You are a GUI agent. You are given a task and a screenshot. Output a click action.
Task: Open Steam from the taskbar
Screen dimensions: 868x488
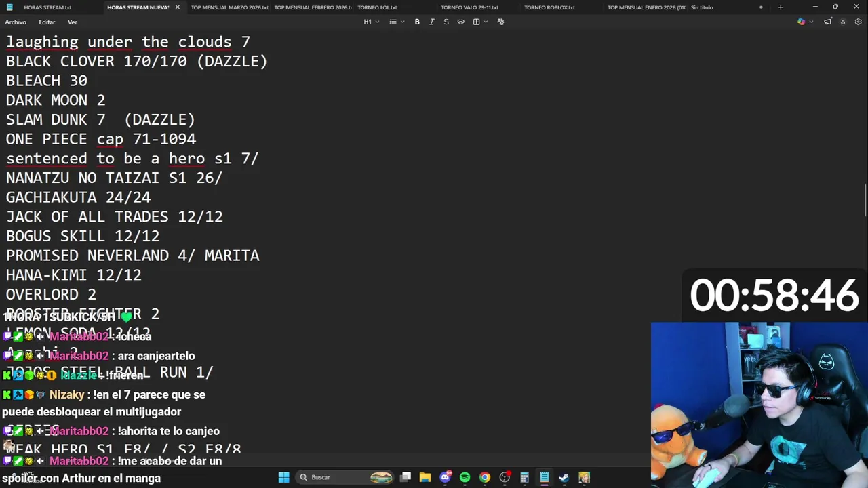pos(564,477)
